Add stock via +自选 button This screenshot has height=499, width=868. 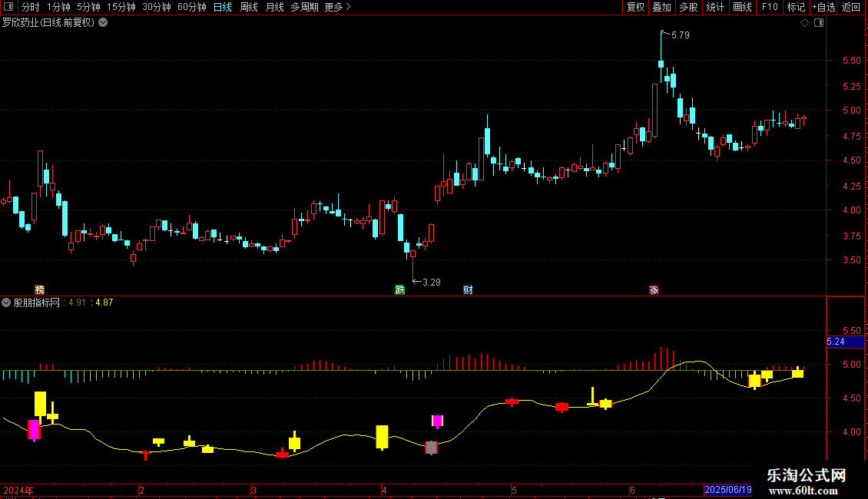tap(823, 7)
